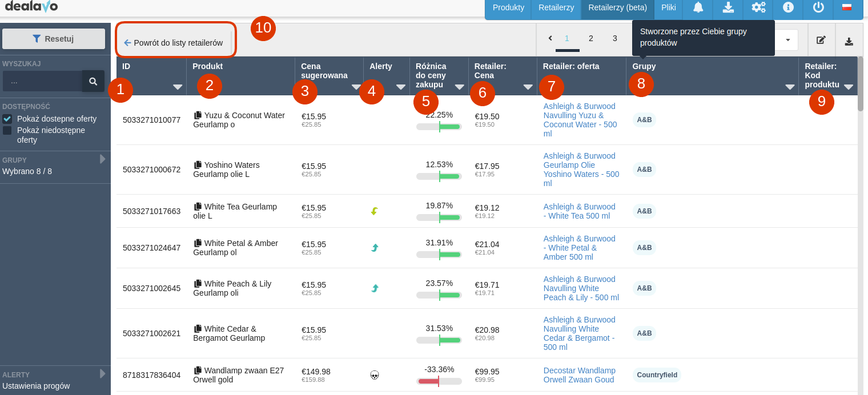868x395 pixels.
Task: Click copy icon beside White Cedar & Bergamot
Action: click(x=198, y=329)
